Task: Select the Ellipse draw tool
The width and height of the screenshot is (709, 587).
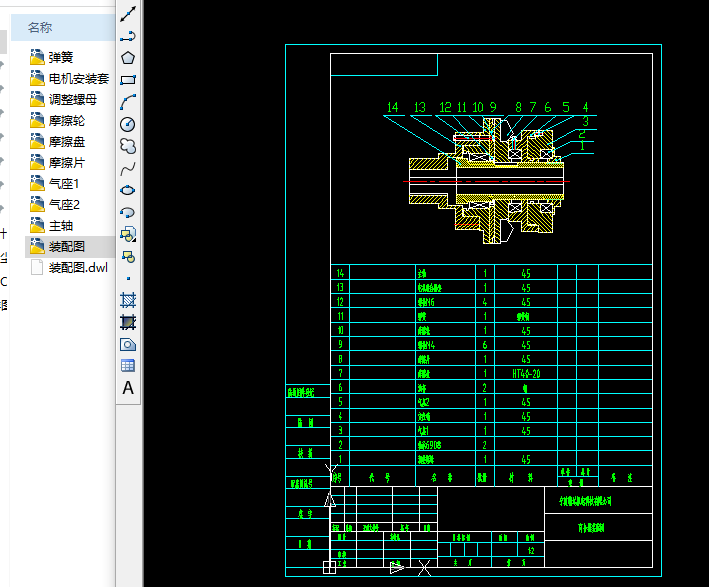Action: [128, 190]
